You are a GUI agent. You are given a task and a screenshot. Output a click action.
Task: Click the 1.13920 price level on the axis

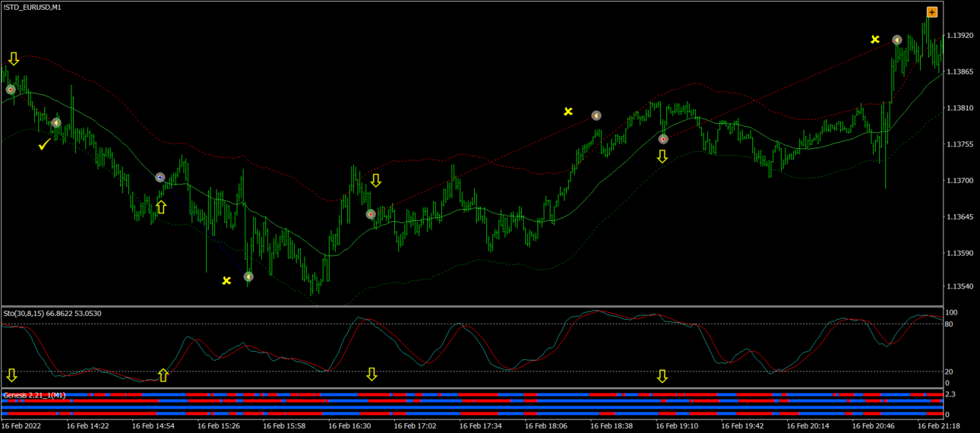(959, 36)
